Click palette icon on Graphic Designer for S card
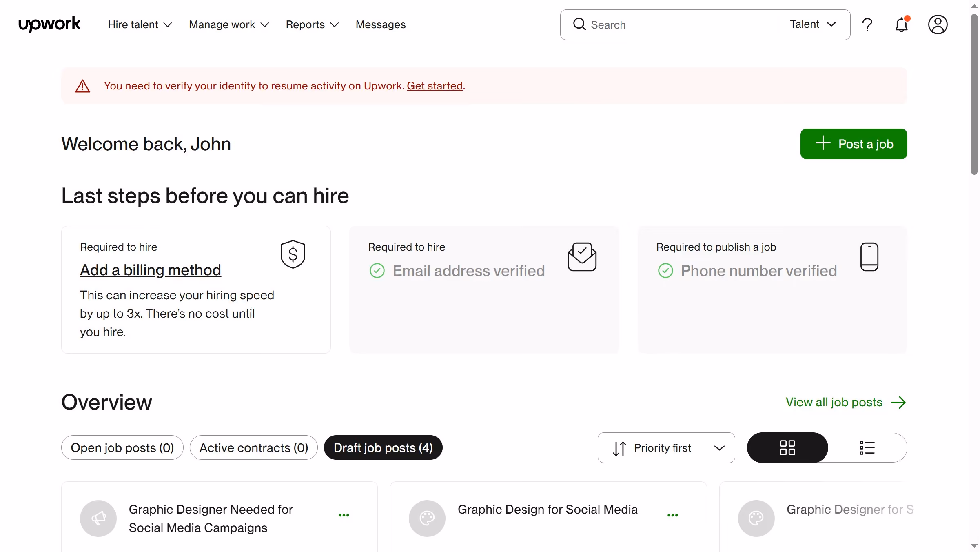The image size is (980, 552). tap(756, 519)
